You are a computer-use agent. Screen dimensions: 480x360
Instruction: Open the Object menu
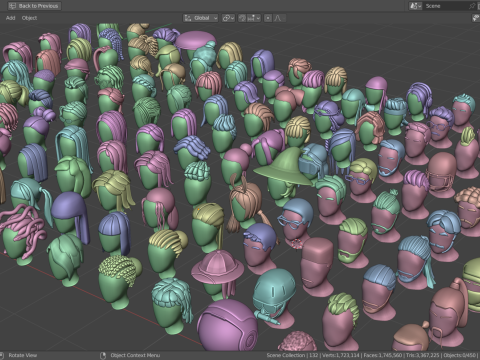coord(29,18)
